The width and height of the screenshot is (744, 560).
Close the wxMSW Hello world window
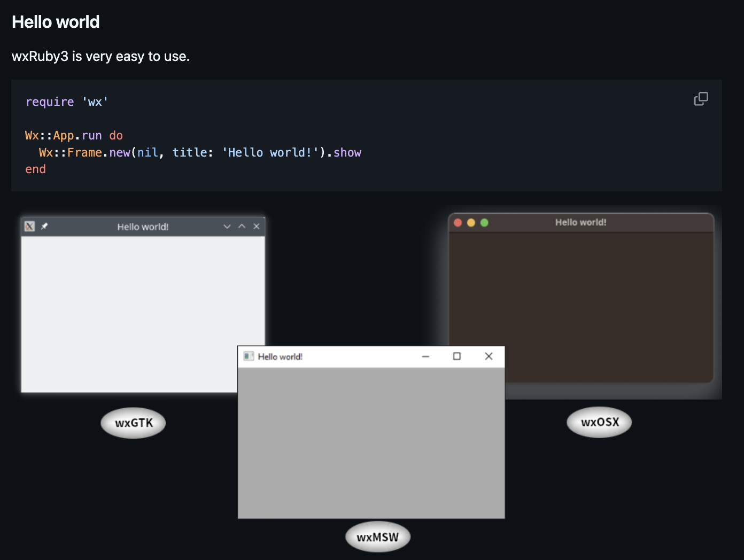click(x=489, y=356)
